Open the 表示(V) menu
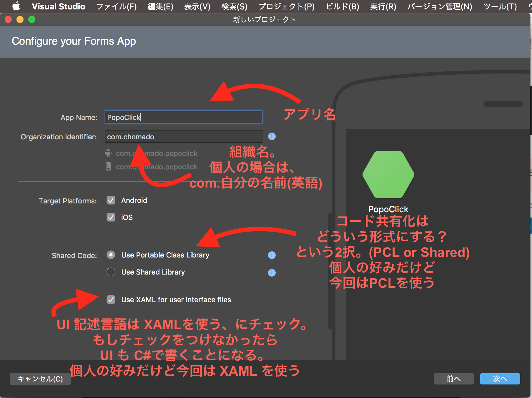This screenshot has width=532, height=398. 197,6
